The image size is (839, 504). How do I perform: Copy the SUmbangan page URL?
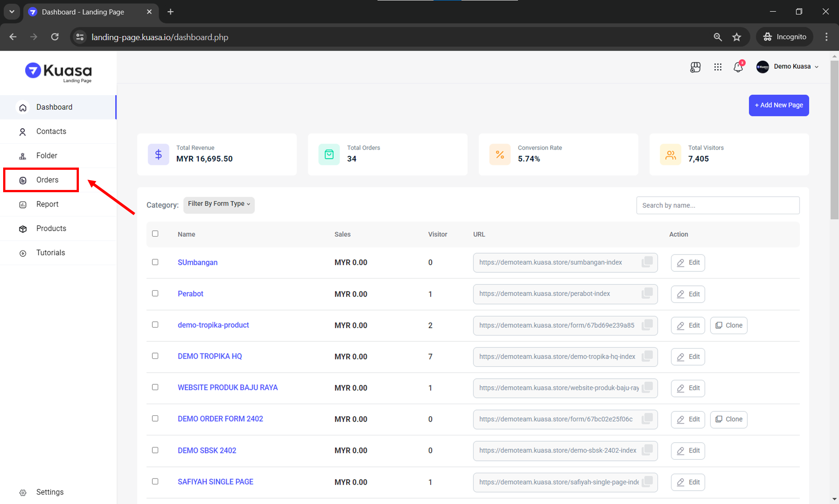(x=647, y=262)
